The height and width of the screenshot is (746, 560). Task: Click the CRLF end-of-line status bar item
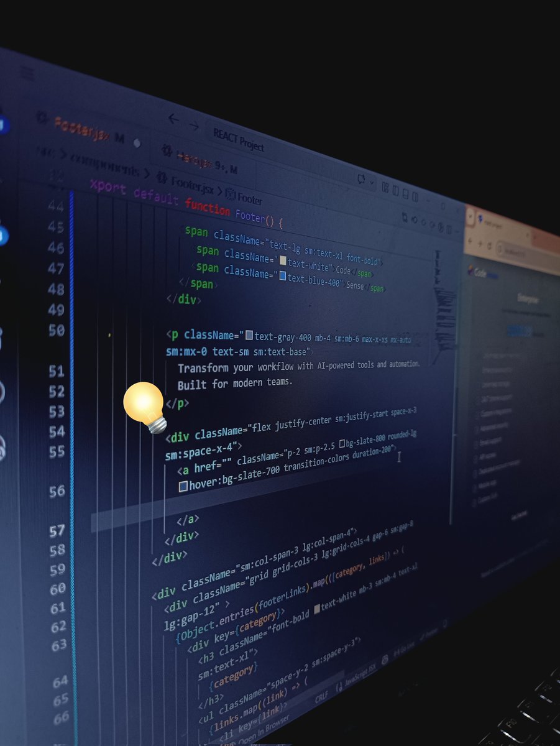(x=321, y=698)
